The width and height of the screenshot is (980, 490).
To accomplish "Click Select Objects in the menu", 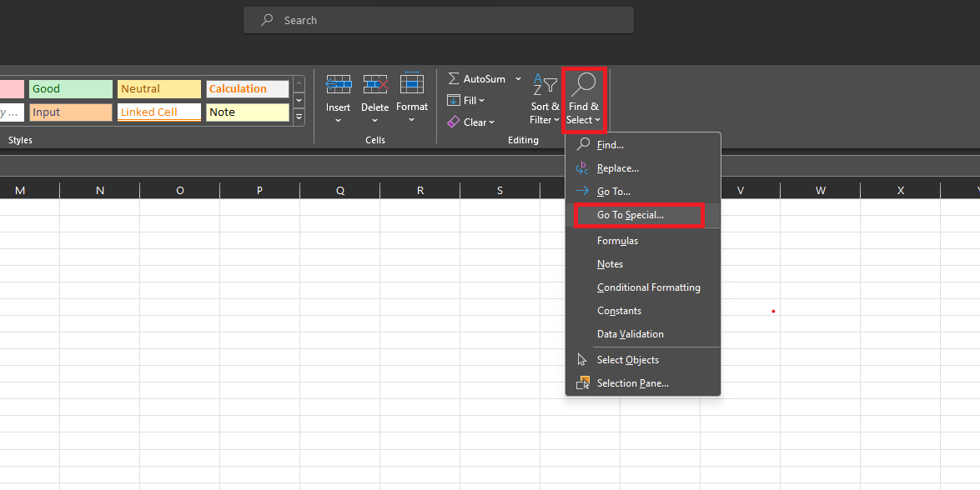I will point(627,359).
